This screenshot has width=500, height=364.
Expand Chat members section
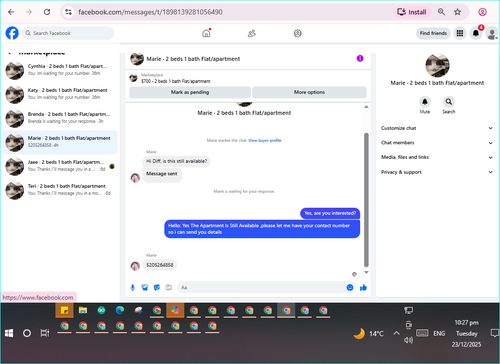tap(437, 143)
